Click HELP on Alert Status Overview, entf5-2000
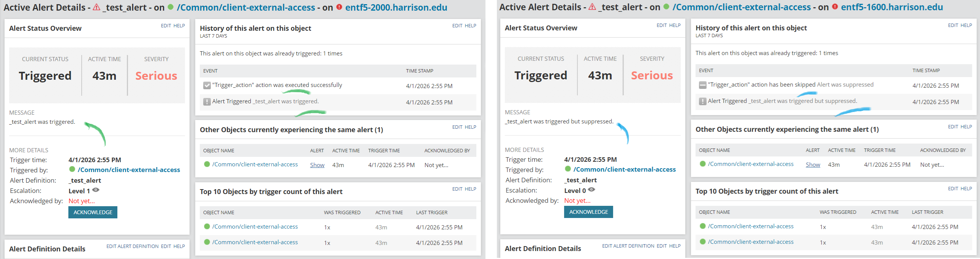 pyautogui.click(x=179, y=26)
